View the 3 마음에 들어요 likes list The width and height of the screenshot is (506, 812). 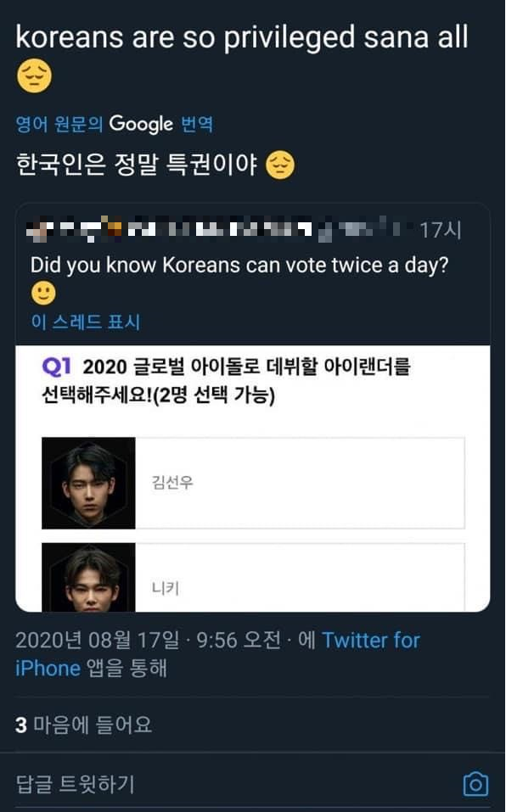coord(84,725)
